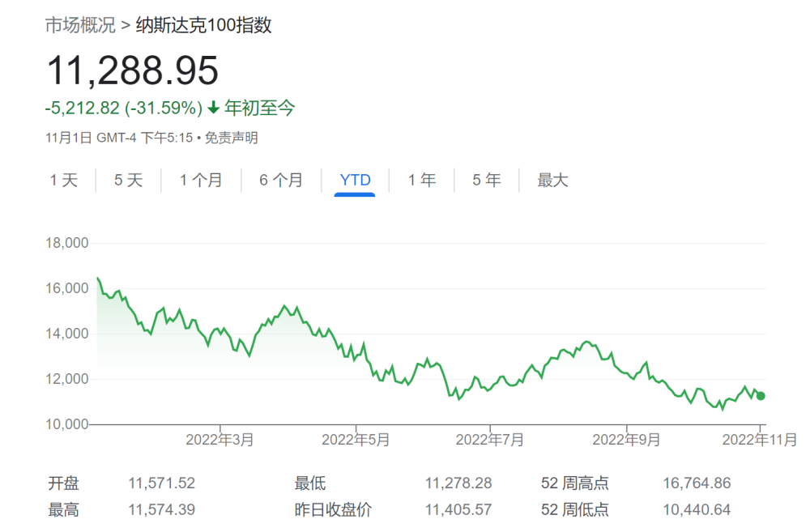Click the 最低 label
The width and height of the screenshot is (810, 532).
click(x=310, y=483)
